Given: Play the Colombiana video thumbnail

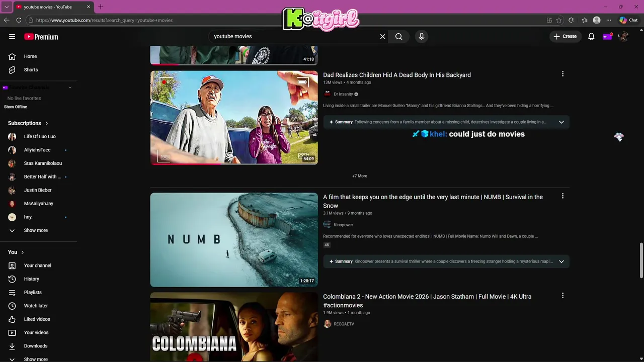Looking at the screenshot, I should [234, 327].
